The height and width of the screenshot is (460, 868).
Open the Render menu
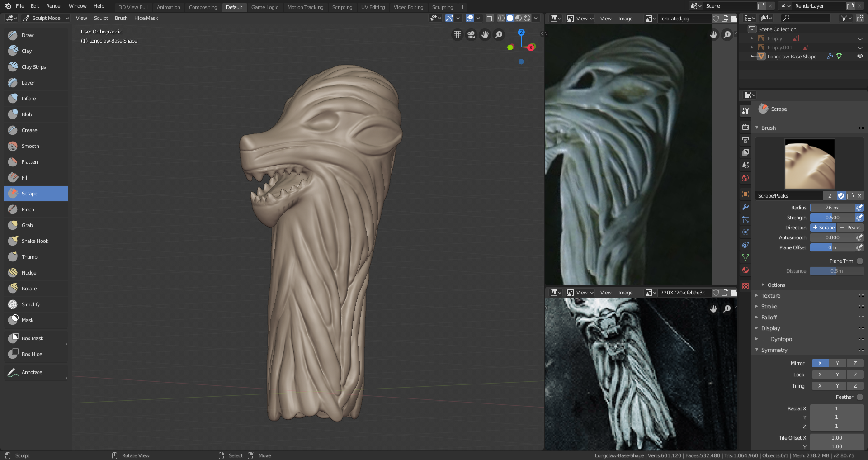pos(54,6)
